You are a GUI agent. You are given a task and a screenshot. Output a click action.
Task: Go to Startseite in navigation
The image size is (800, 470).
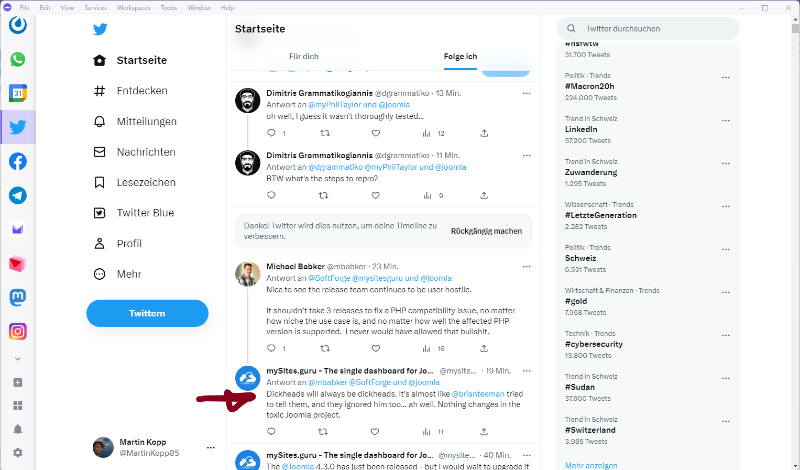click(x=130, y=60)
